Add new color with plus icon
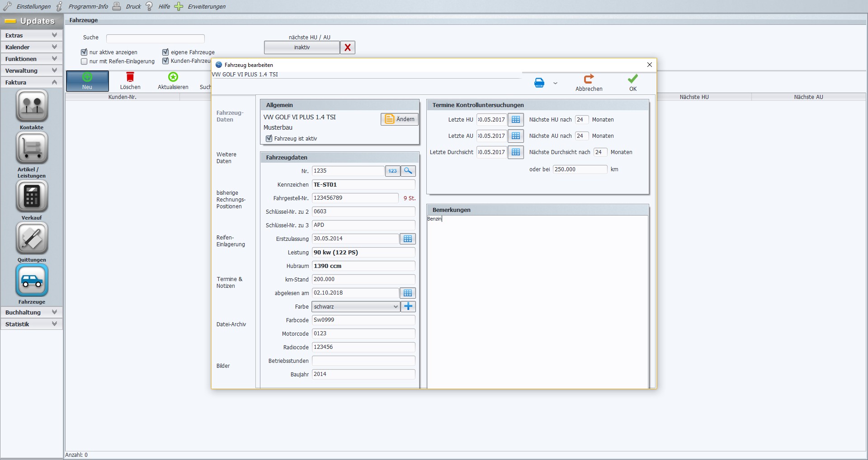The image size is (868, 460). tap(408, 306)
